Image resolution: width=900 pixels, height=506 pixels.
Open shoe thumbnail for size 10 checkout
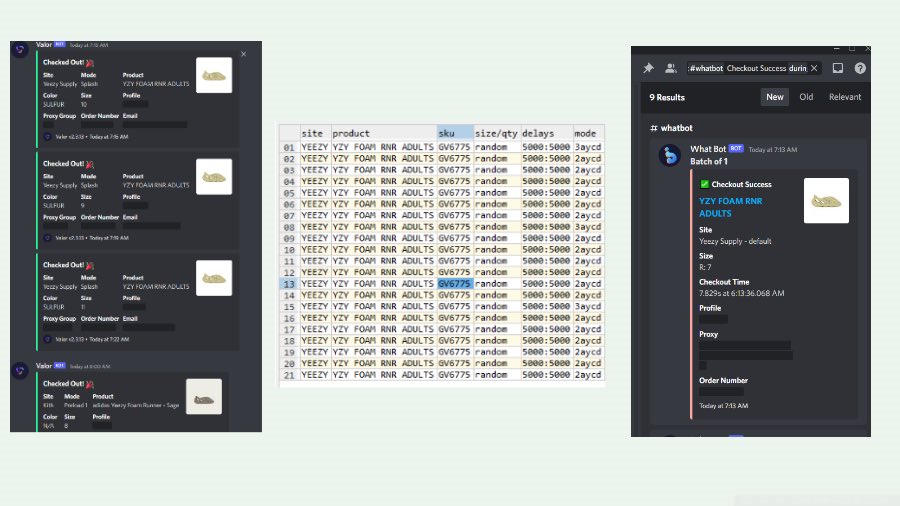tap(214, 75)
